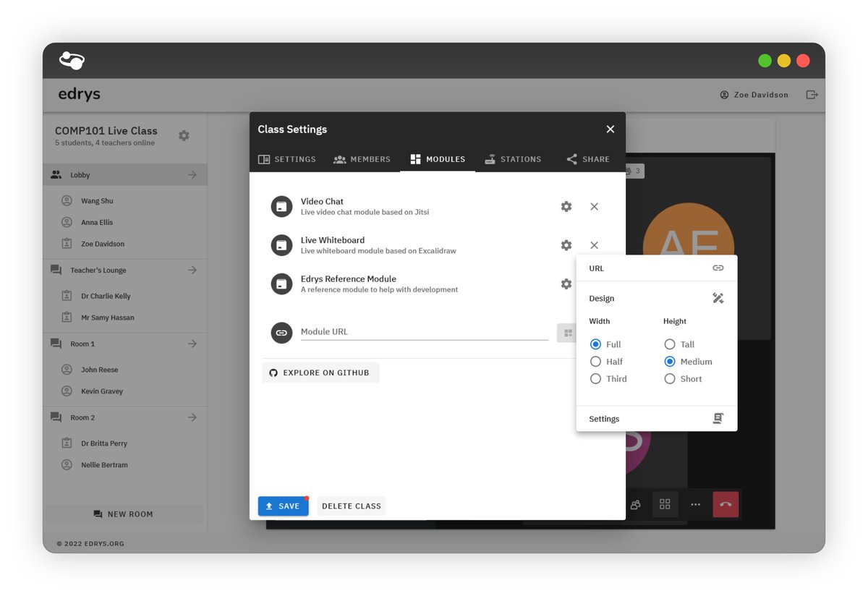This screenshot has width=868, height=596.
Task: Expand the URL section in popup
Action: point(656,268)
